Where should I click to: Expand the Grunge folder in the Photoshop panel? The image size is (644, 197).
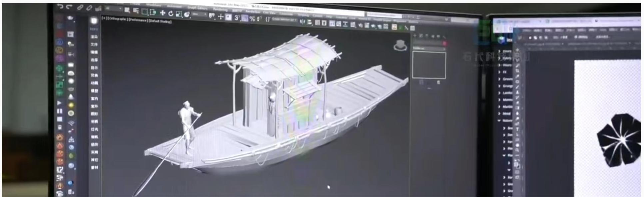pos(500,86)
